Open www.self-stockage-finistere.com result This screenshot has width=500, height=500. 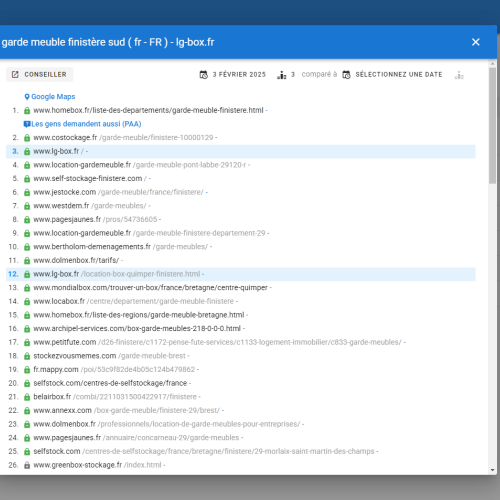click(x=90, y=179)
